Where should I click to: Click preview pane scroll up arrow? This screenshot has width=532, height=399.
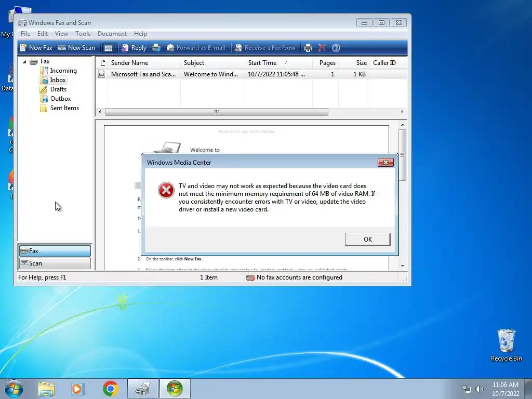point(403,125)
